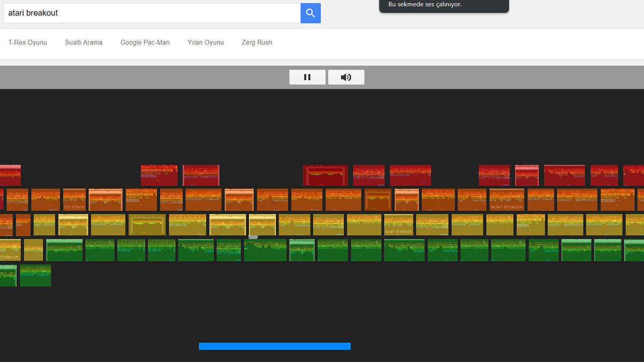Click inside the atari breakout search field
644x362 pixels.
[x=150, y=12]
